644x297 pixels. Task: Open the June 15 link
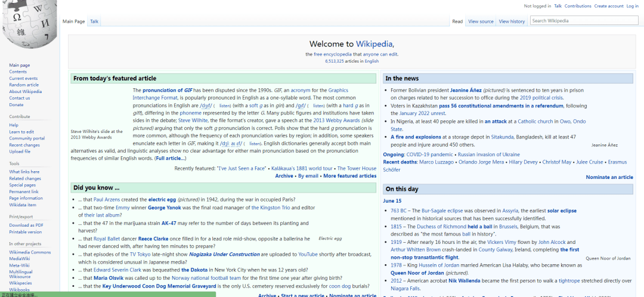(x=392, y=201)
